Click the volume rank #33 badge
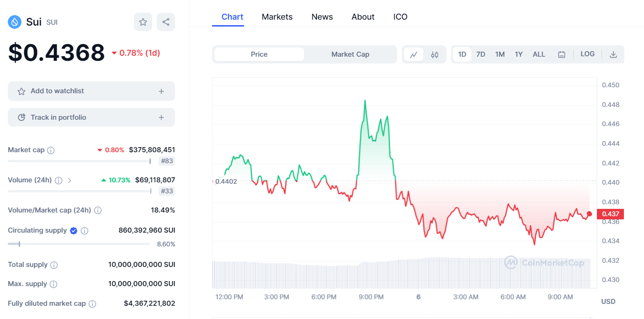644x319 pixels. 167,191
